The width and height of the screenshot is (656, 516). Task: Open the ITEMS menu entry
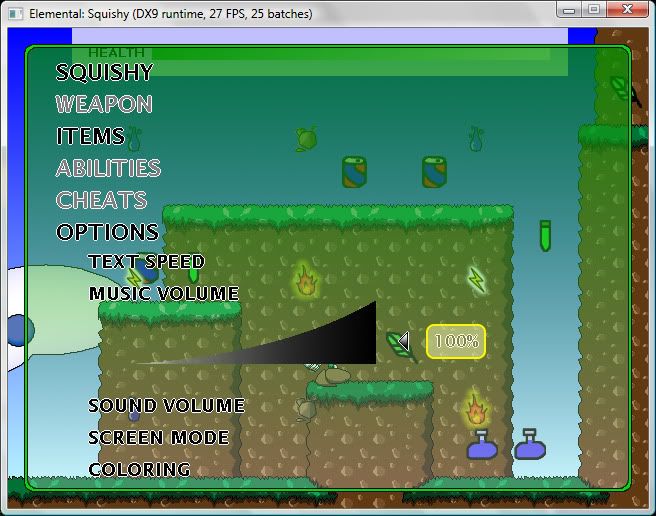point(90,136)
